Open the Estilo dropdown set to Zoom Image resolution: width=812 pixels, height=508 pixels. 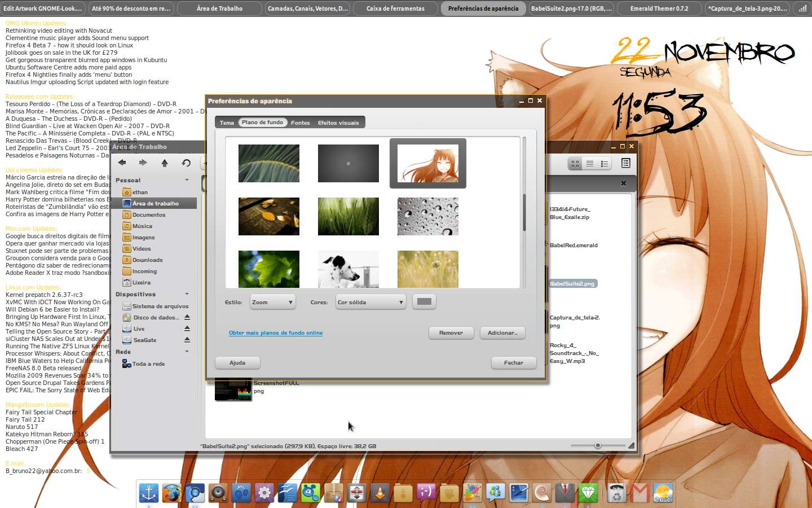pyautogui.click(x=273, y=302)
